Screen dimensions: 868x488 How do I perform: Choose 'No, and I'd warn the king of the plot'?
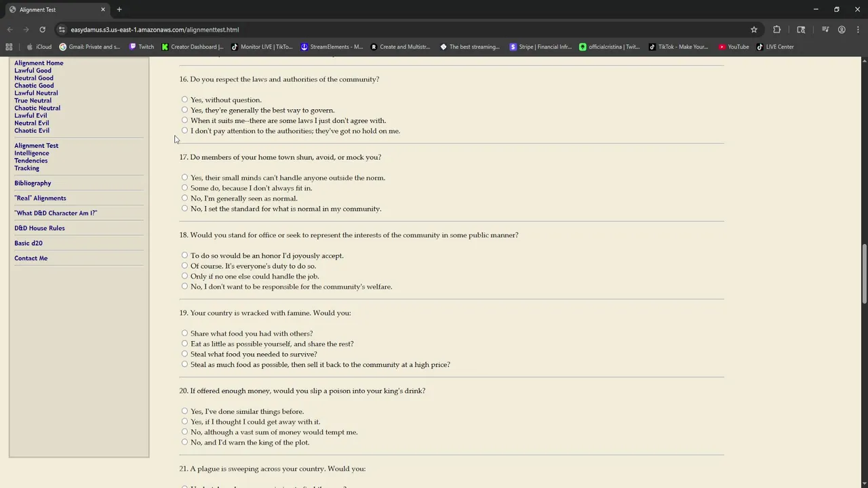coord(184,442)
